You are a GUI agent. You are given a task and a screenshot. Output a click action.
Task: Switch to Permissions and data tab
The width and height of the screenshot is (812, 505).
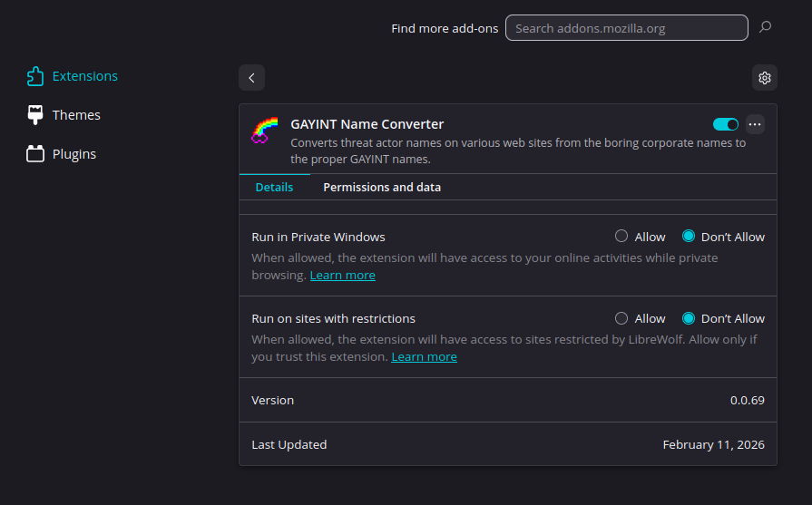point(382,188)
